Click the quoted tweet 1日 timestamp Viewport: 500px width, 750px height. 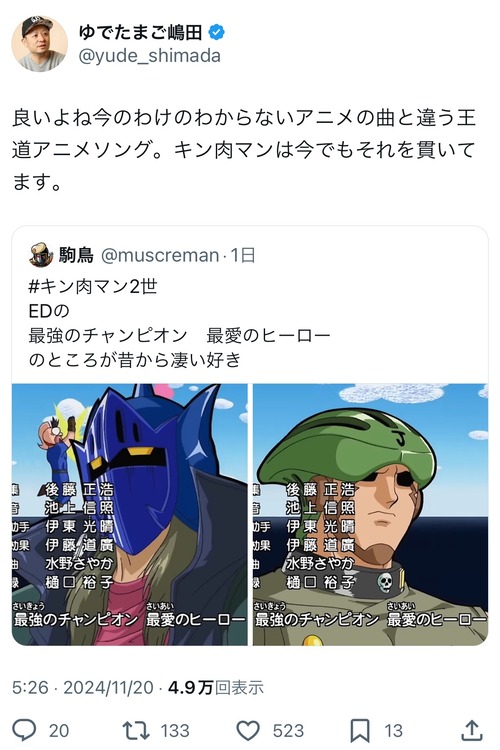pos(243,255)
